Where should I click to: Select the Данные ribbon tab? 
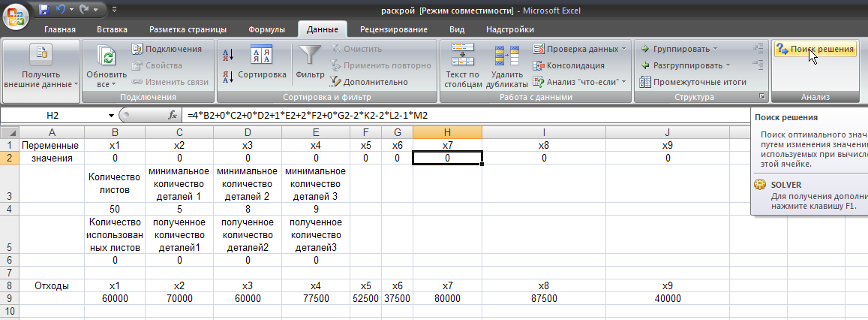coord(322,29)
